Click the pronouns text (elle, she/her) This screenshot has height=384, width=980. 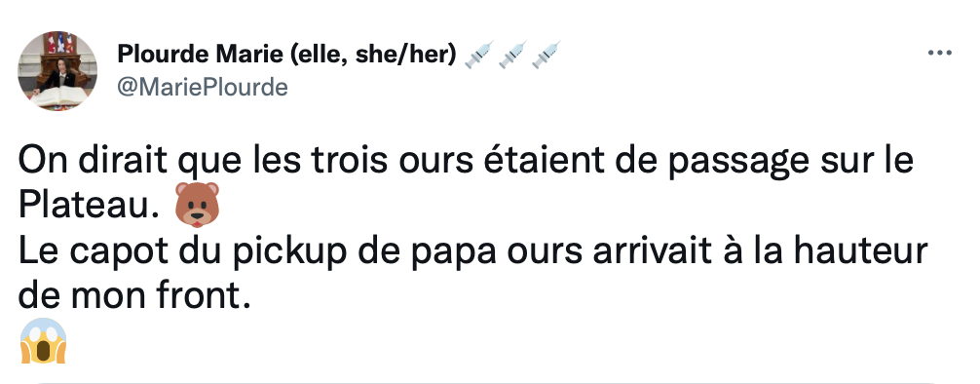pyautogui.click(x=373, y=56)
